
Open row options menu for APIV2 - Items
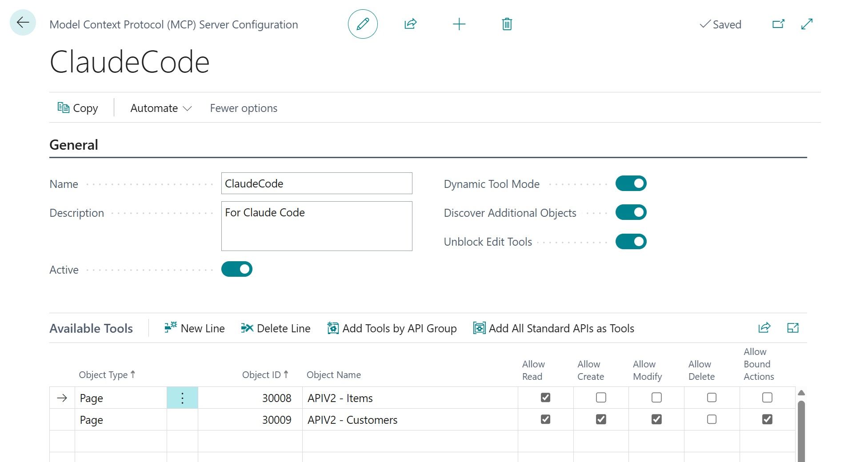[x=182, y=398]
